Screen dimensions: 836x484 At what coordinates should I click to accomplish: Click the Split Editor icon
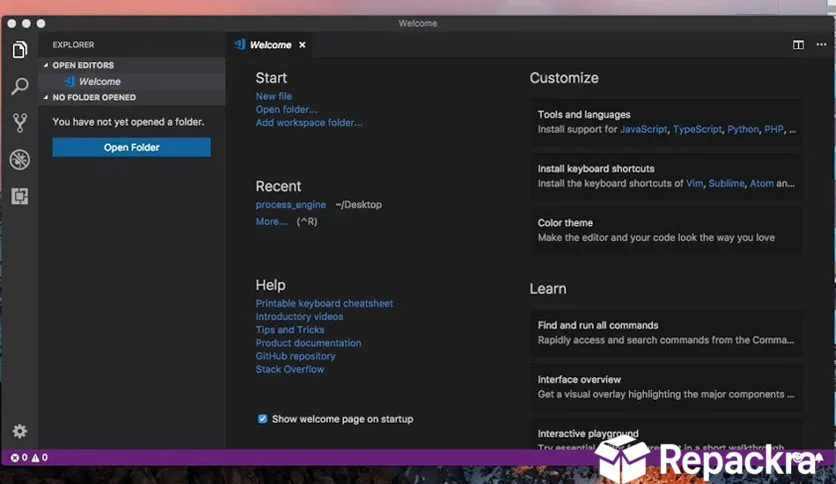[x=798, y=45]
